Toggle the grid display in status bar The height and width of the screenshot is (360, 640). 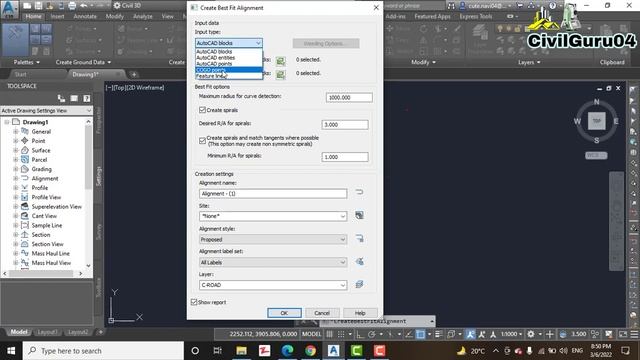click(x=329, y=334)
